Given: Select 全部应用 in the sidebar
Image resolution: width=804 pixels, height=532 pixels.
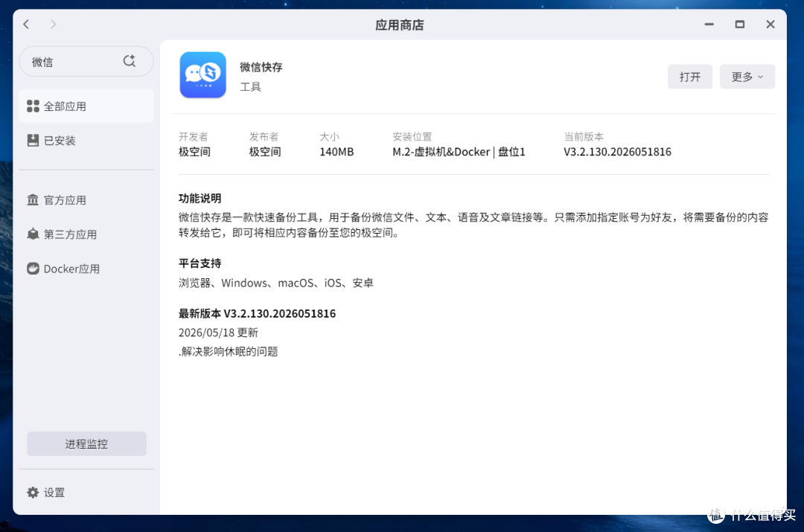Looking at the screenshot, I should [x=86, y=106].
